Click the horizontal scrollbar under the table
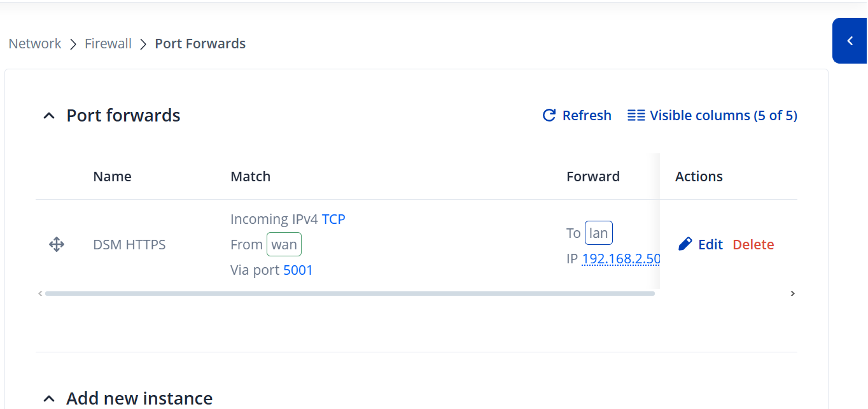This screenshot has height=409, width=868. pos(349,294)
